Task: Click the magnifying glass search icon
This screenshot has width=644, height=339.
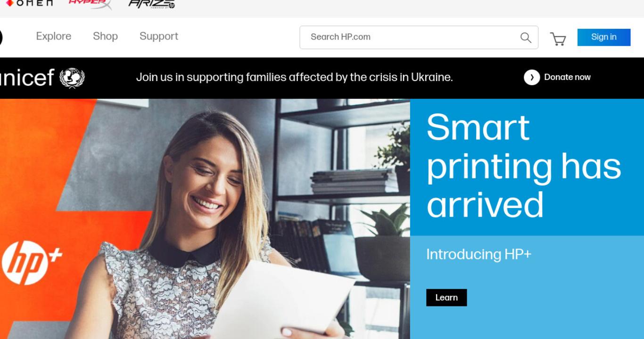Action: (526, 38)
